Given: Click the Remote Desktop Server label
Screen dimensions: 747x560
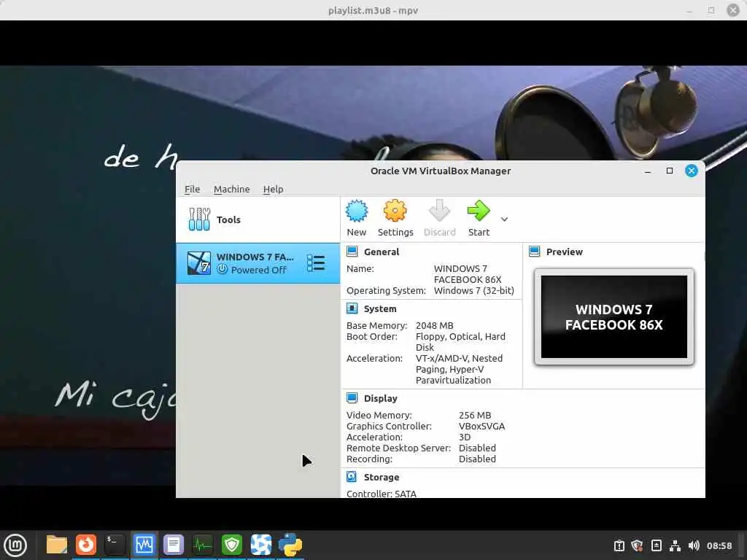Looking at the screenshot, I should tap(398, 448).
